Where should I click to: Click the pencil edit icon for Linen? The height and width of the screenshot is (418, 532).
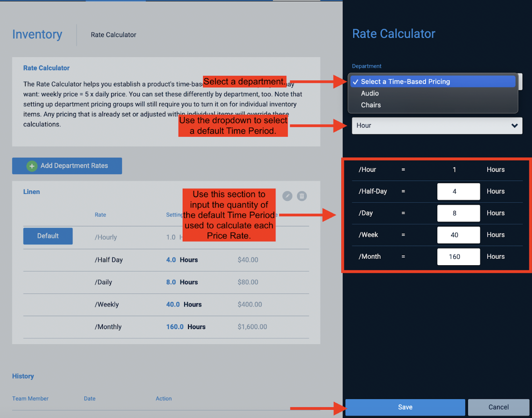tap(287, 196)
